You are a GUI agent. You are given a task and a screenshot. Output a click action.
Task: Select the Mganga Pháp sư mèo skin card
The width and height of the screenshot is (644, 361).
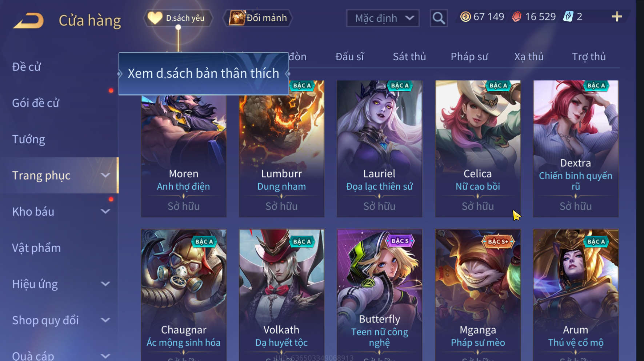tap(478, 295)
